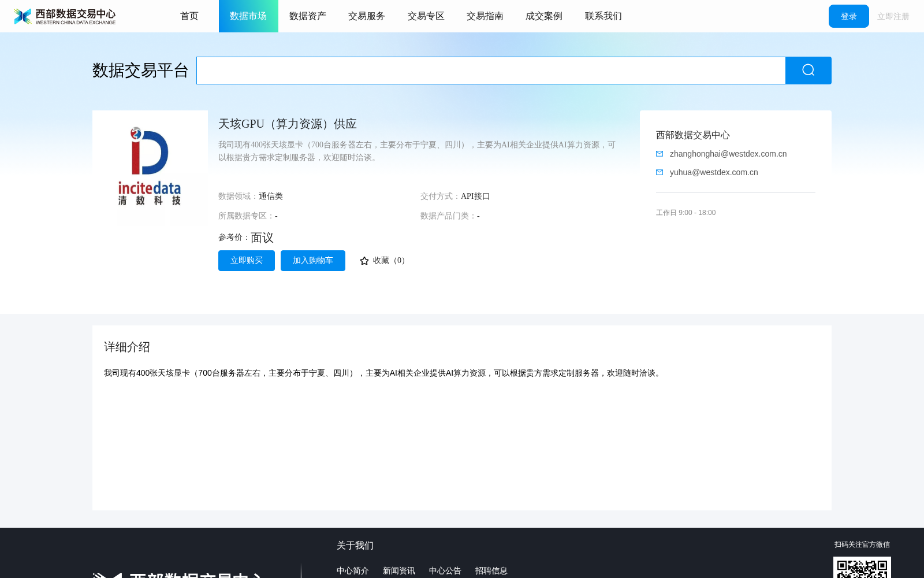Click the magnifier search button
924x578 pixels.
point(808,71)
